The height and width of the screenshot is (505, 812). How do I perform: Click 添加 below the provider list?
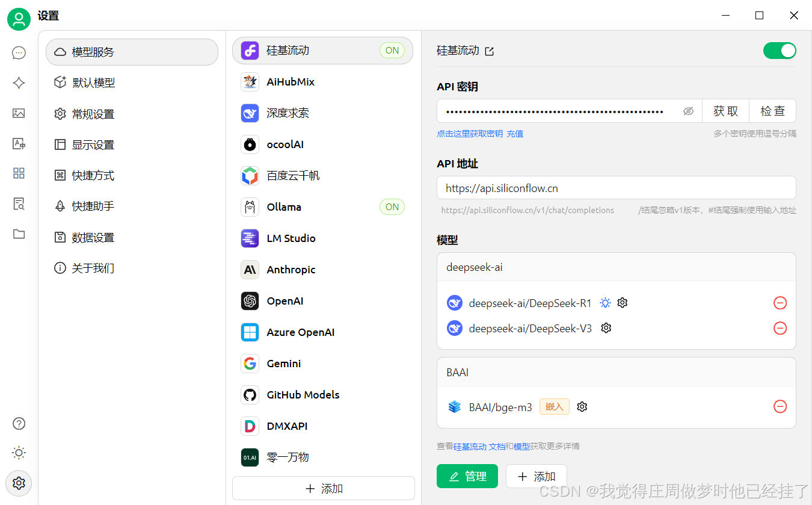pyautogui.click(x=324, y=488)
